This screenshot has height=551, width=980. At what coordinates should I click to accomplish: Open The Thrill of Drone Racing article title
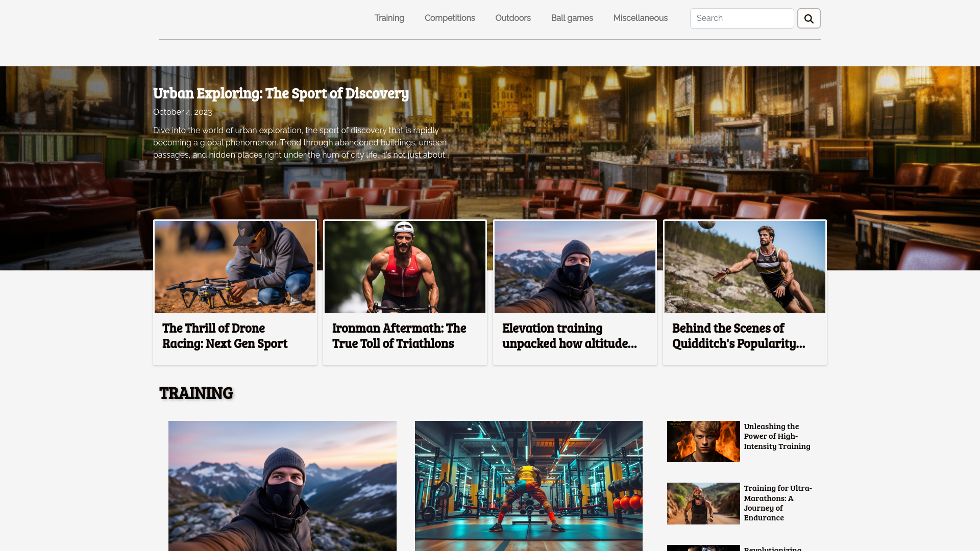pyautogui.click(x=225, y=336)
